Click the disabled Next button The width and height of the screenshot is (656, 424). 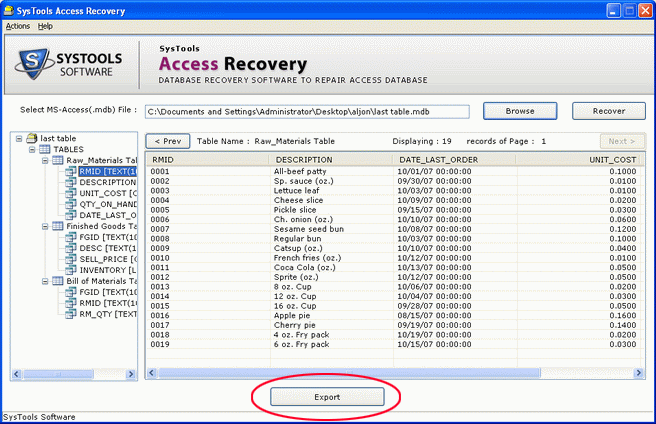tap(621, 141)
